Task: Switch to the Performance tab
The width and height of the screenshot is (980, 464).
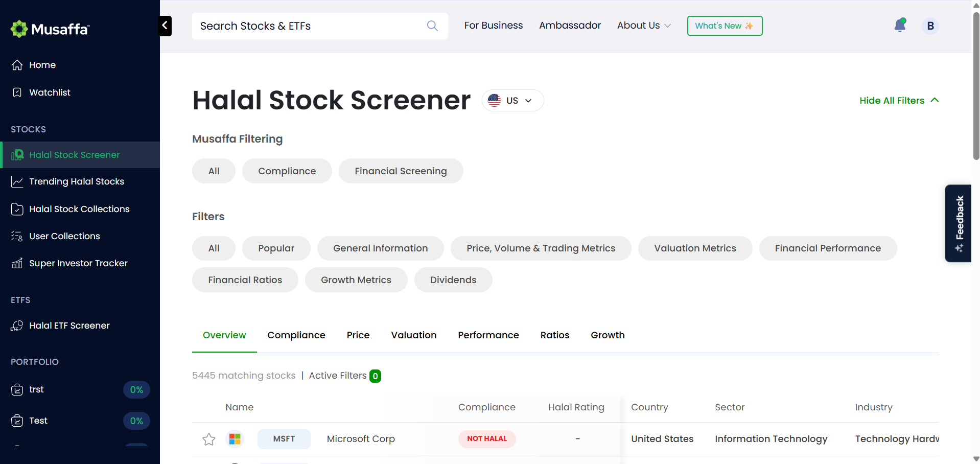Action: [x=488, y=335]
